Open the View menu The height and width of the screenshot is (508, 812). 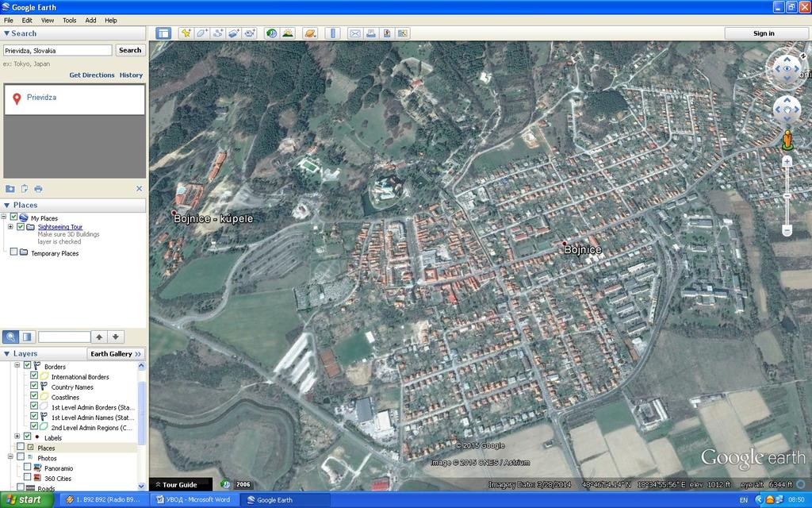(48, 20)
